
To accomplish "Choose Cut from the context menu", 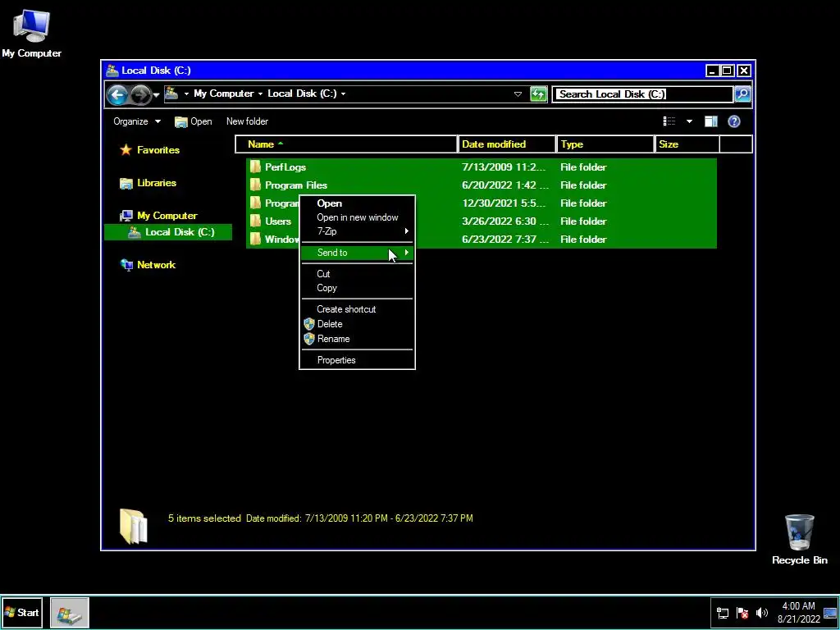I will pyautogui.click(x=358, y=274).
